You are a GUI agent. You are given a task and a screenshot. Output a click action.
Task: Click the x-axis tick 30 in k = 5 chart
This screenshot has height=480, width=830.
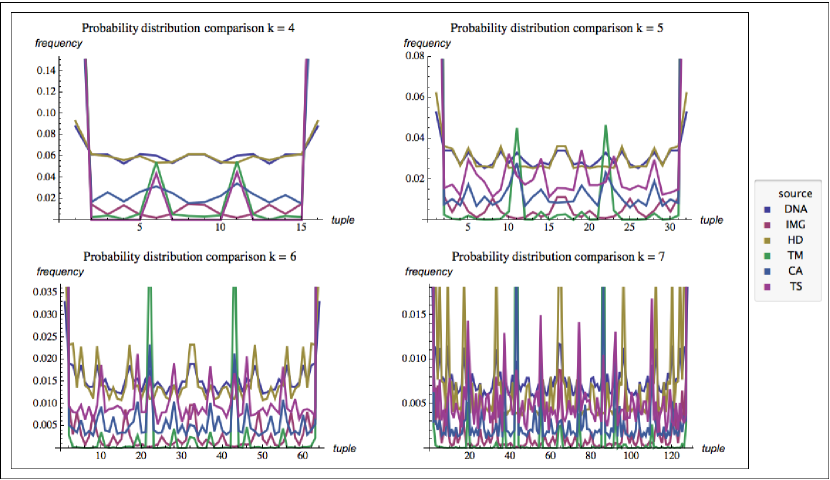click(670, 228)
